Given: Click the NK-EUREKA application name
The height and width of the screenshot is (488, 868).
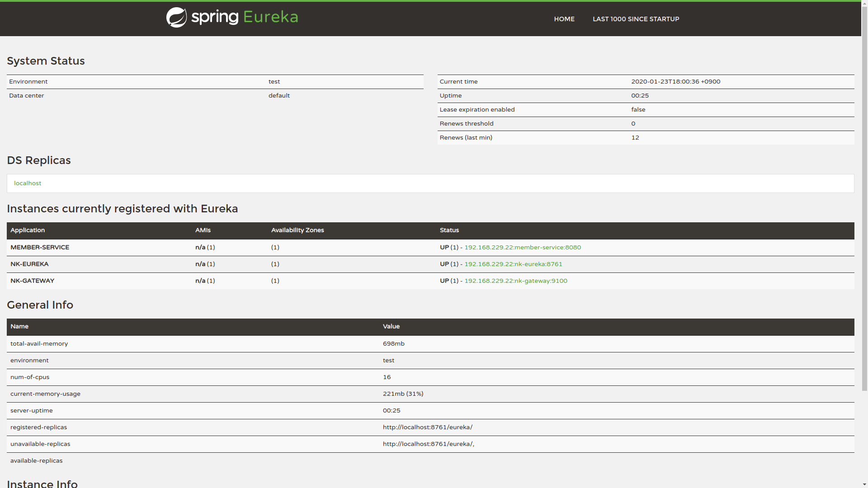Looking at the screenshot, I should [x=29, y=264].
